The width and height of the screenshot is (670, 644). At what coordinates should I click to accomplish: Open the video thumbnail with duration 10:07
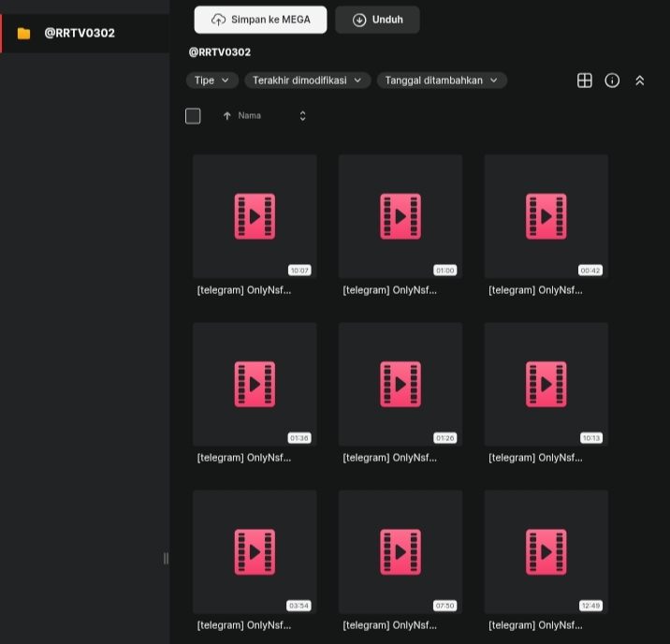click(x=255, y=216)
